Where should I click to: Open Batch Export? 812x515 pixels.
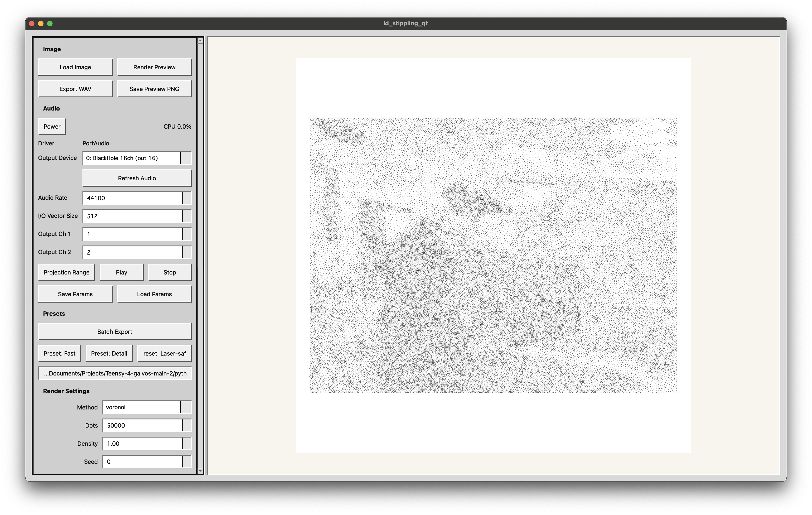[115, 332]
